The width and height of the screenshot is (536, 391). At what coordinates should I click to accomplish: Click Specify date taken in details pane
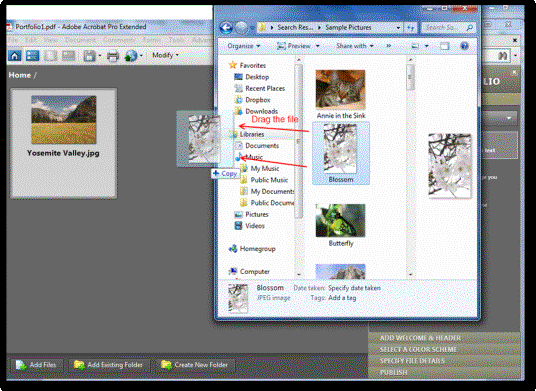354,288
